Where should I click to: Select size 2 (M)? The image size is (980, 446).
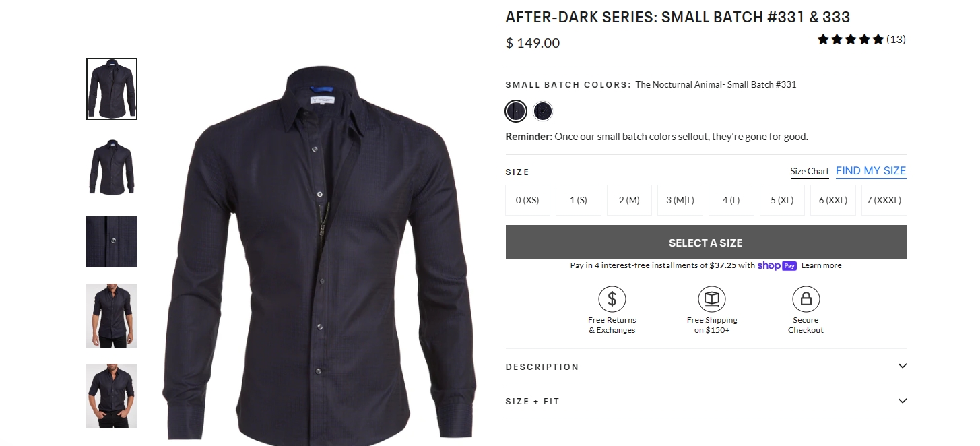point(629,200)
